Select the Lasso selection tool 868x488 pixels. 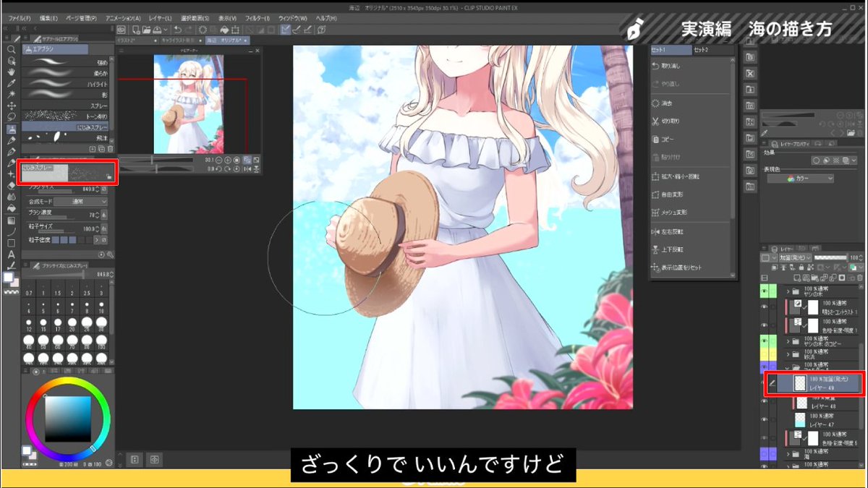[12, 116]
